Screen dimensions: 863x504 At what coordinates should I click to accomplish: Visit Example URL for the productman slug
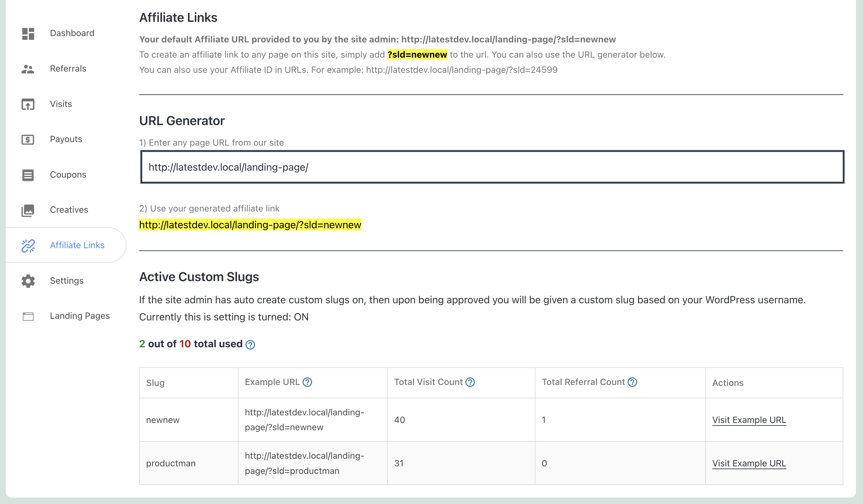[749, 463]
